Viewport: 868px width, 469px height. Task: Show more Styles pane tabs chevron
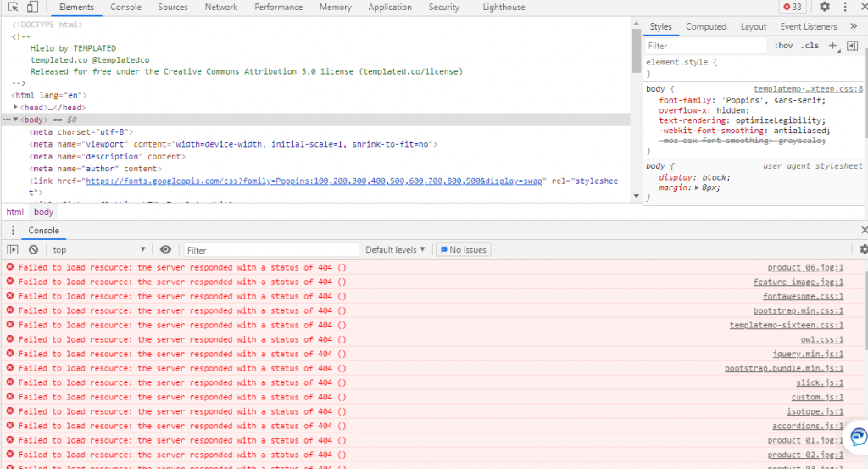[854, 26]
